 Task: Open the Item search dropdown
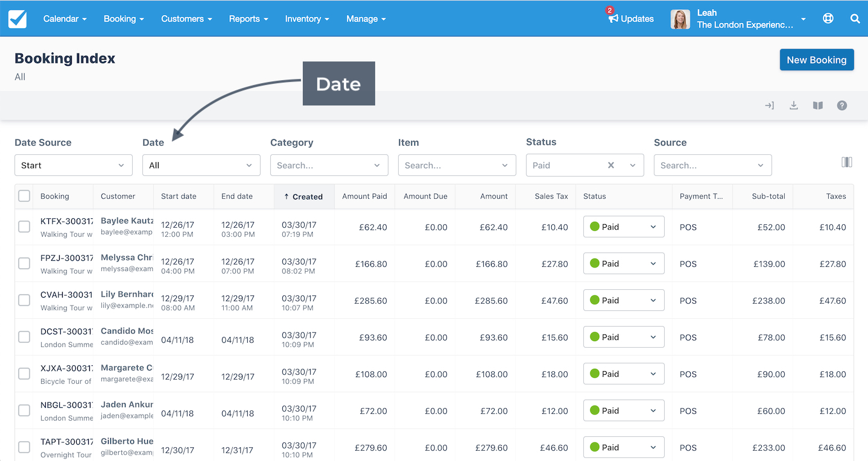click(x=457, y=165)
